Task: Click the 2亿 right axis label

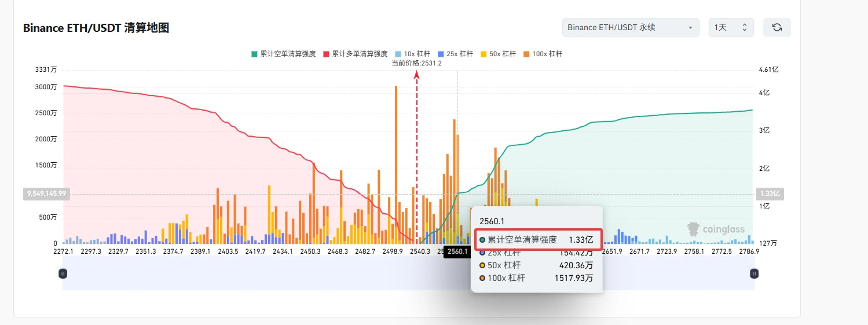Action: coord(764,169)
